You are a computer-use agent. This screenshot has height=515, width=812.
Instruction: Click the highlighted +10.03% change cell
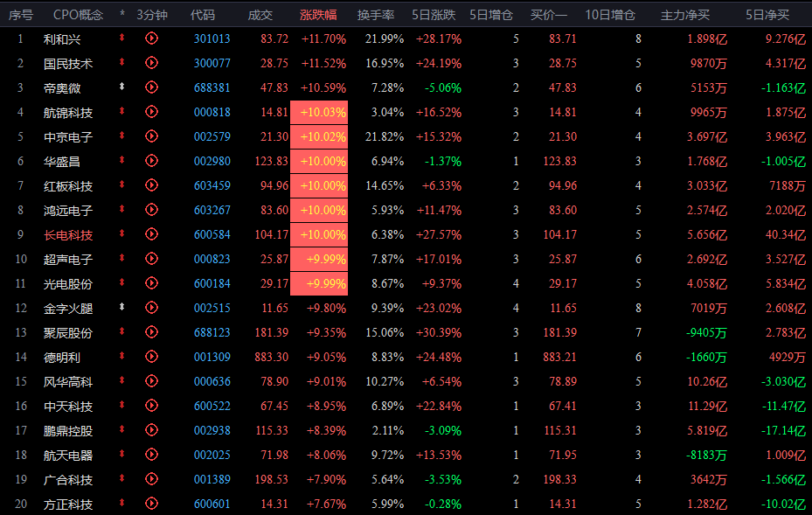click(319, 113)
